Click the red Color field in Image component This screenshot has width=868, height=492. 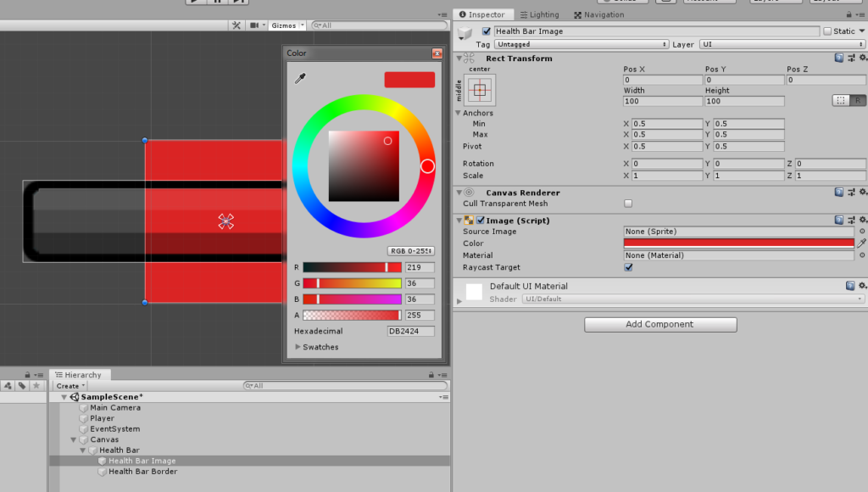click(738, 243)
